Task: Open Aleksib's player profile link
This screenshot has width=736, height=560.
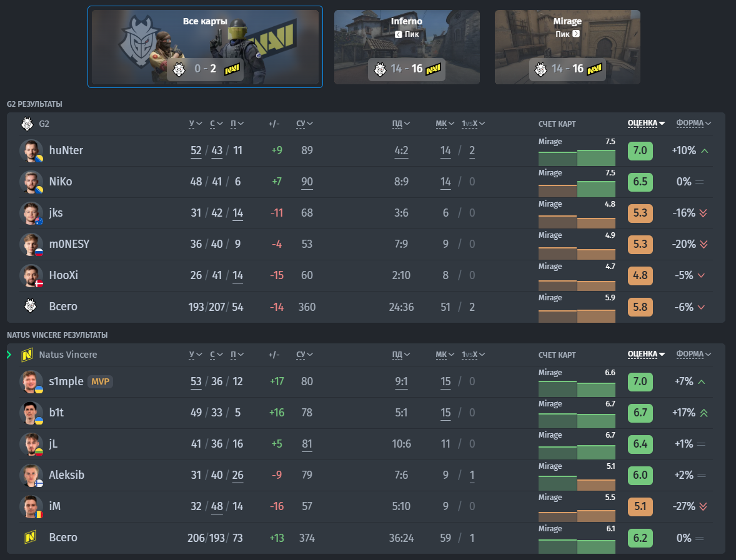Action: click(x=67, y=475)
